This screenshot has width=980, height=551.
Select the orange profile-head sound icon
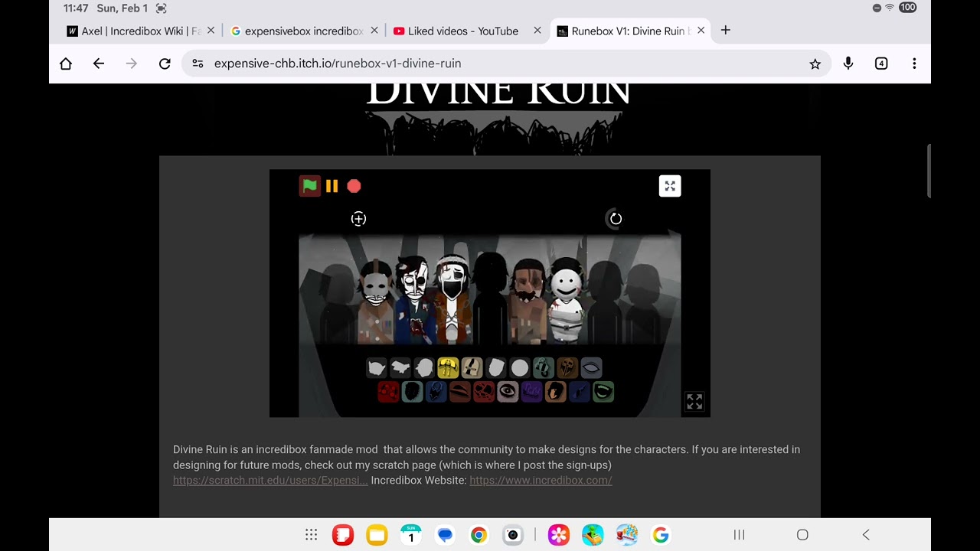click(555, 392)
